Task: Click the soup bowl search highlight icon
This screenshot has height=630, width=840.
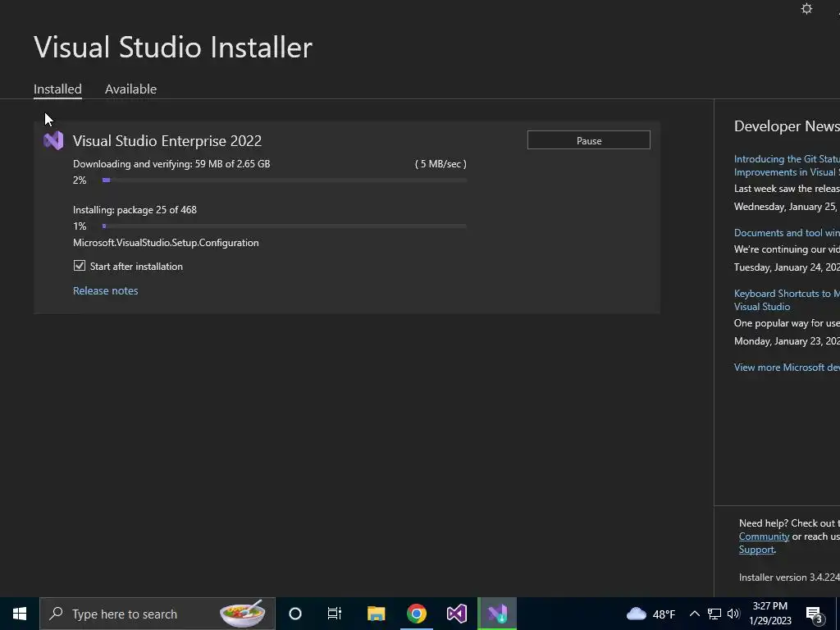Action: [243, 614]
